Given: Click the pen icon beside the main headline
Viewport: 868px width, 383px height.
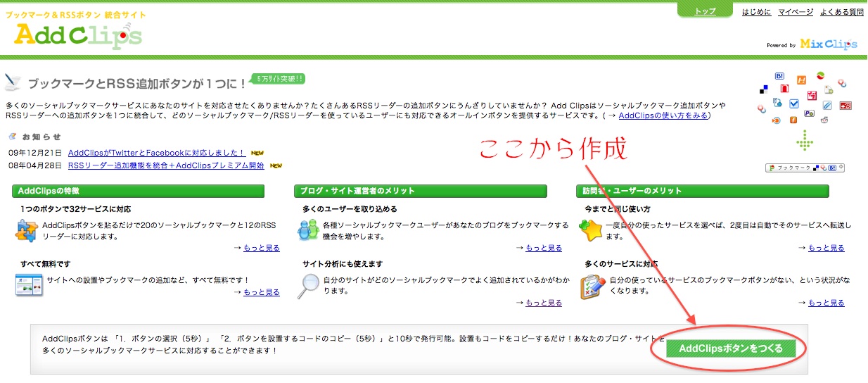Looking at the screenshot, I should click(x=13, y=82).
